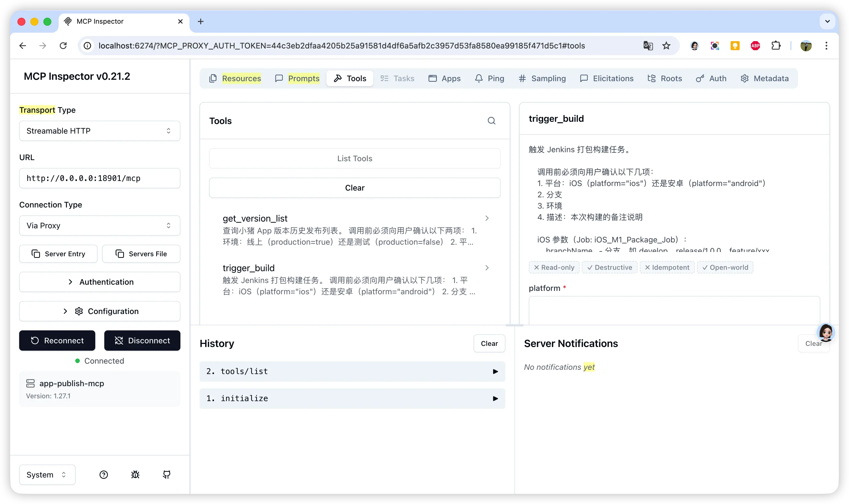Clear the History panel
The width and height of the screenshot is (849, 504).
point(489,343)
